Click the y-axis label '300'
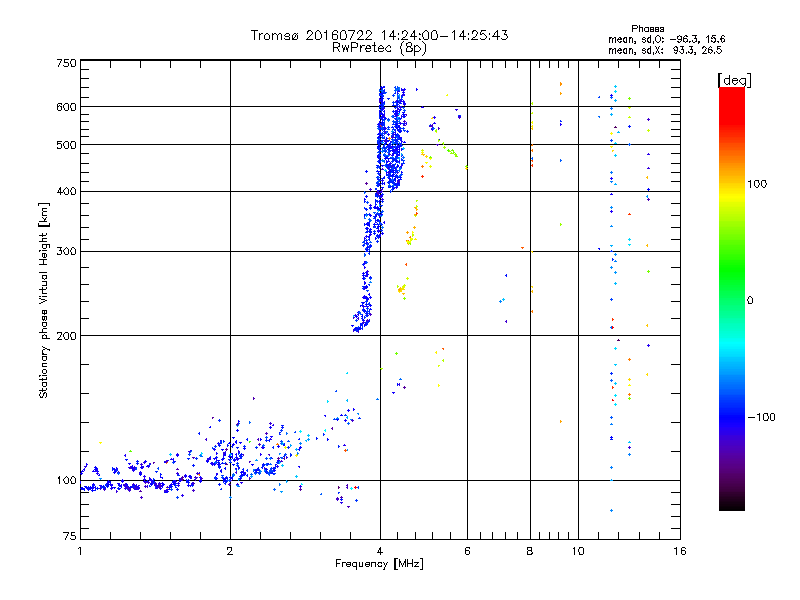800x600 pixels. 67,252
